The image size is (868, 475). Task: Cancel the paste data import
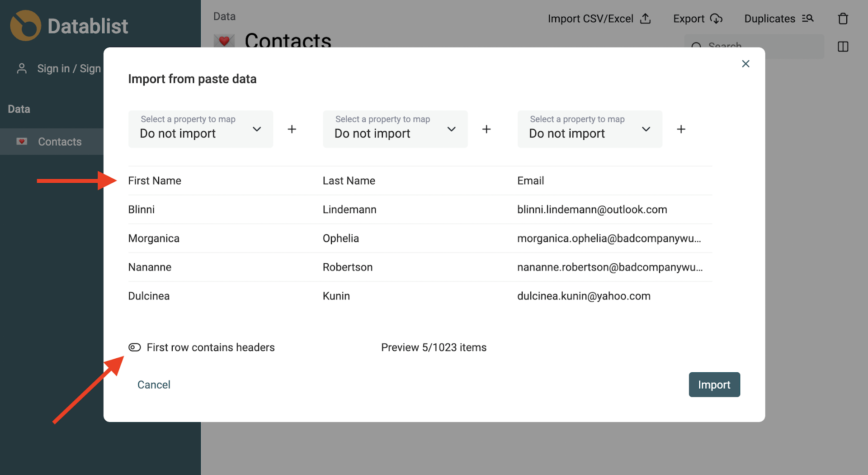(x=154, y=385)
